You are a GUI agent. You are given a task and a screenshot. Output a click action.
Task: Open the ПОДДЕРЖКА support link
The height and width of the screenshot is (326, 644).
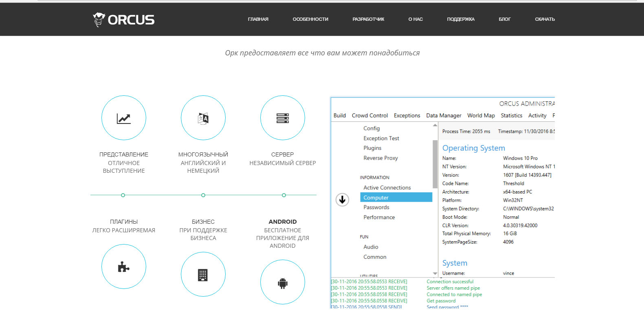[x=461, y=19]
